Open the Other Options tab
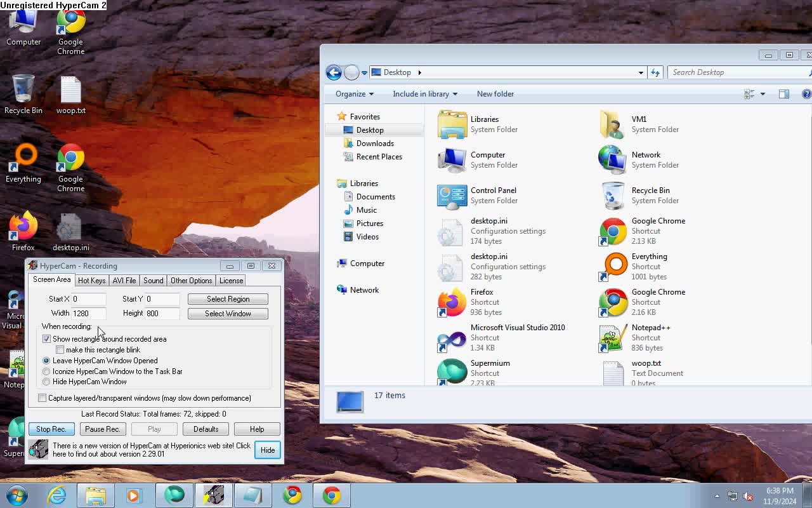 [x=191, y=281]
